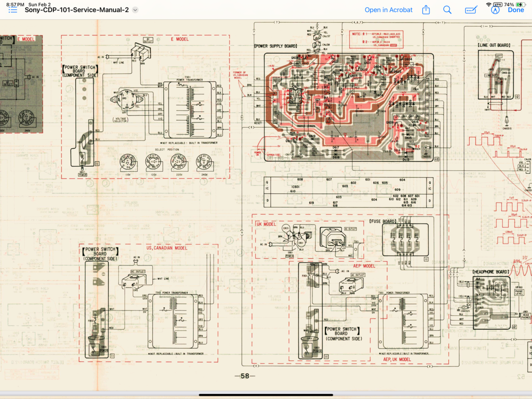Open the form fill annotation icon
532x399 pixels.
(471, 10)
